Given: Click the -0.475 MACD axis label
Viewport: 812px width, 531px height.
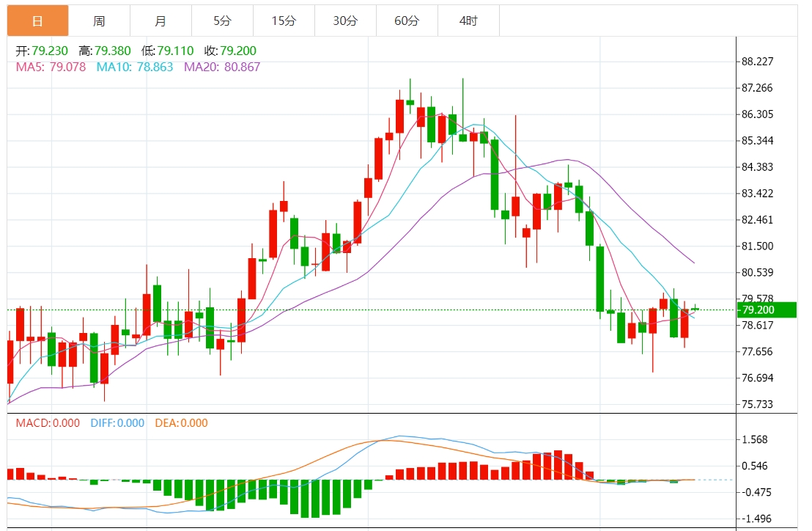Looking at the screenshot, I should [x=755, y=493].
